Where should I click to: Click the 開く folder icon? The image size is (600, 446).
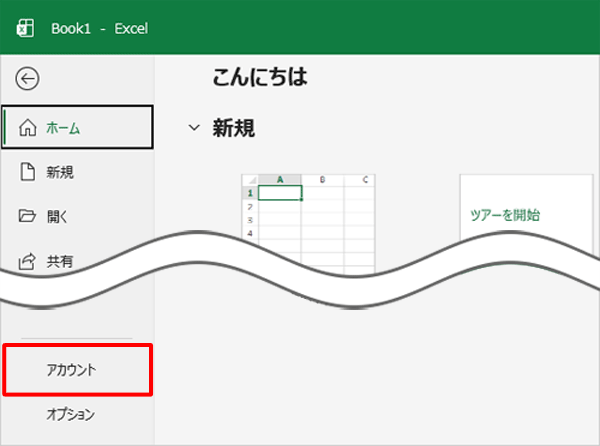coord(27,216)
